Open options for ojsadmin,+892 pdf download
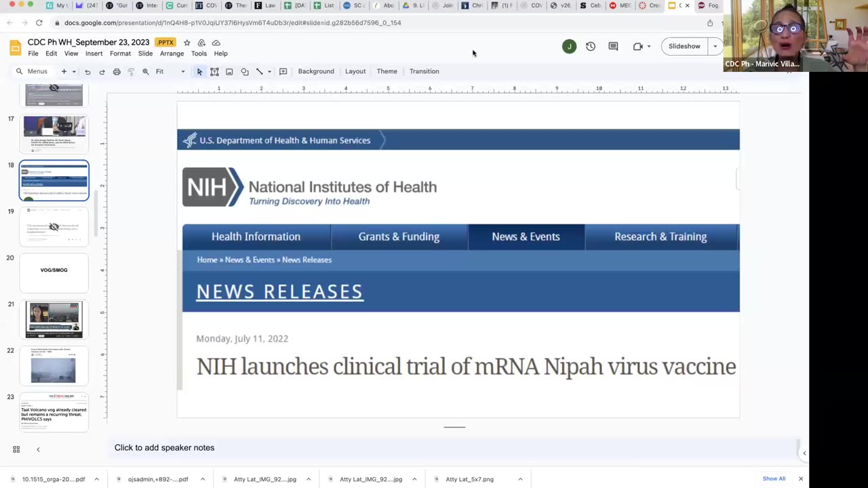Screen dimensions: 868x488 point(202,479)
